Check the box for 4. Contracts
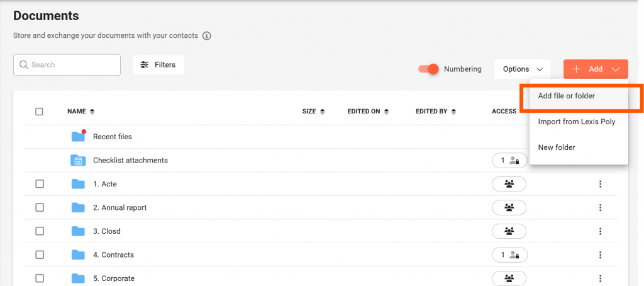 [39, 255]
